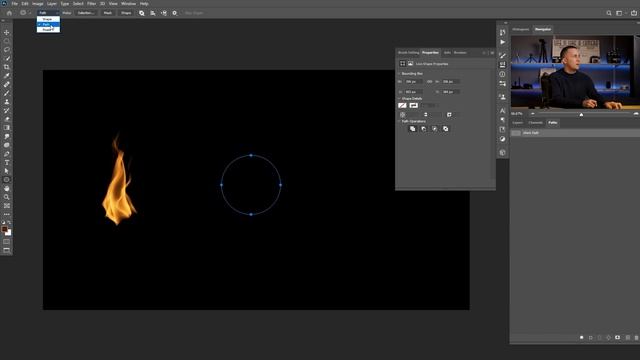The width and height of the screenshot is (640, 360).
Task: Click Combine Shapes in Path Operations
Action: pyautogui.click(x=413, y=129)
